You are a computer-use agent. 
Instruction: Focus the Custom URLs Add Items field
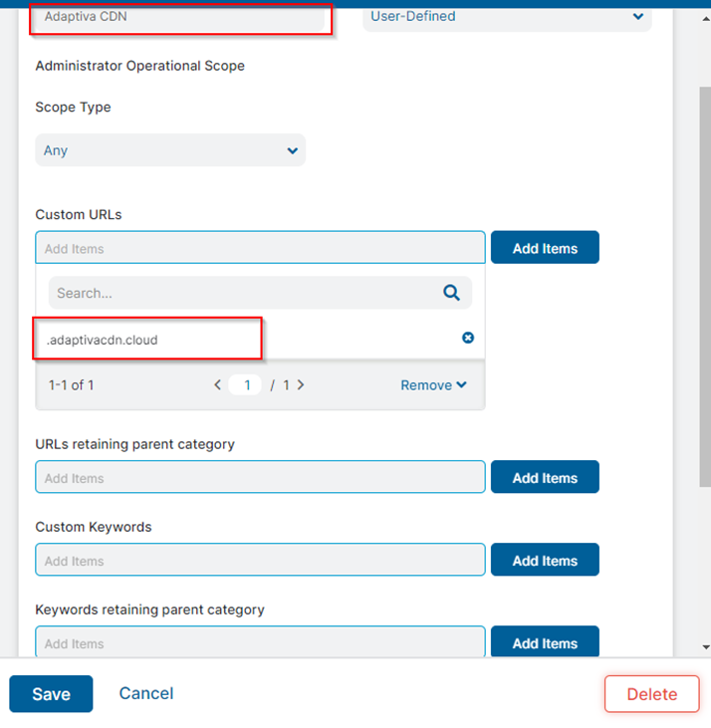pos(260,247)
